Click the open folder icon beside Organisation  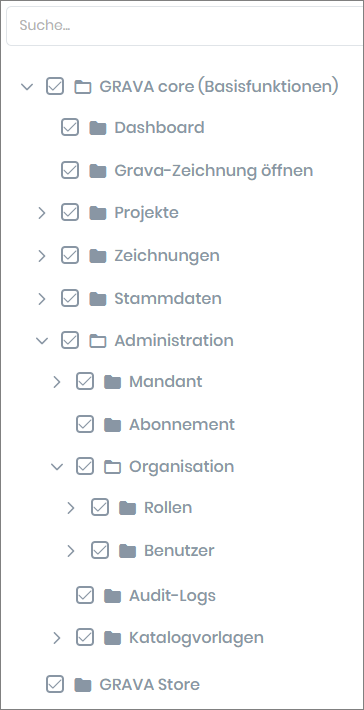pyautogui.click(x=113, y=467)
